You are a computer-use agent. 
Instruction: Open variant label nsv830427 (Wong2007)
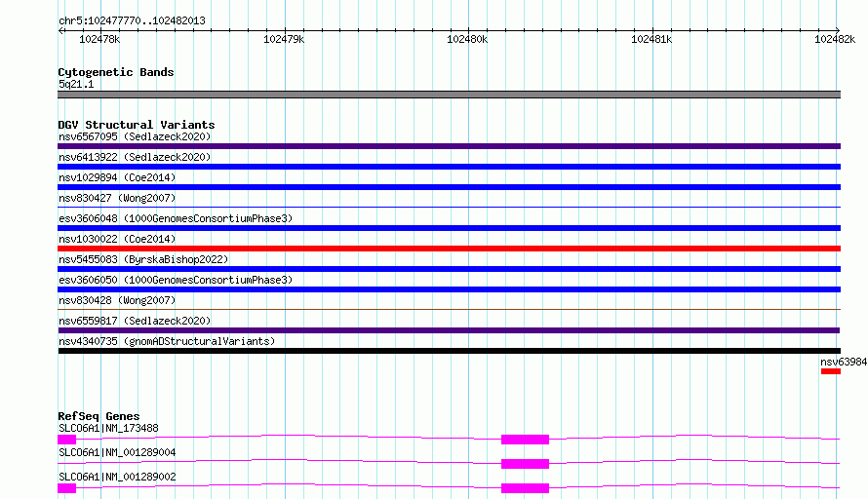[117, 198]
